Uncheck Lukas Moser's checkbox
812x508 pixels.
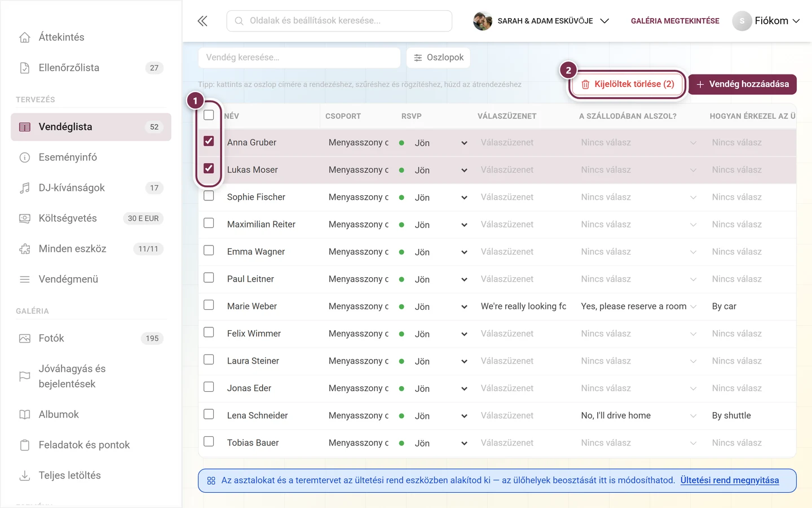click(x=209, y=168)
